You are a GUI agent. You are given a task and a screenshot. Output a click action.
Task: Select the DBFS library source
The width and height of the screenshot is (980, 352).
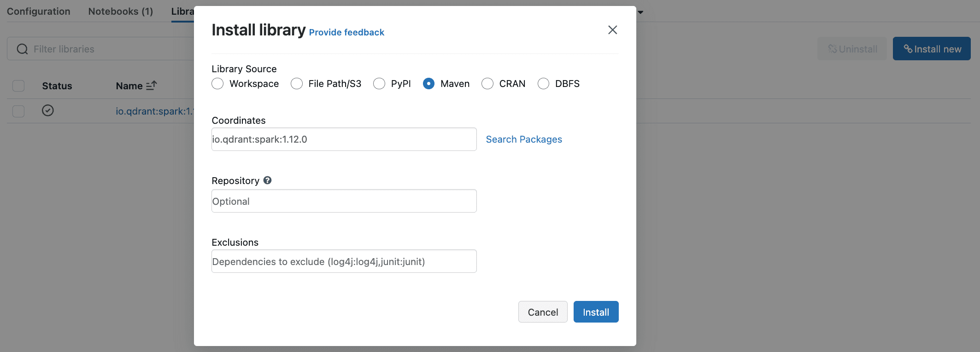tap(544, 84)
